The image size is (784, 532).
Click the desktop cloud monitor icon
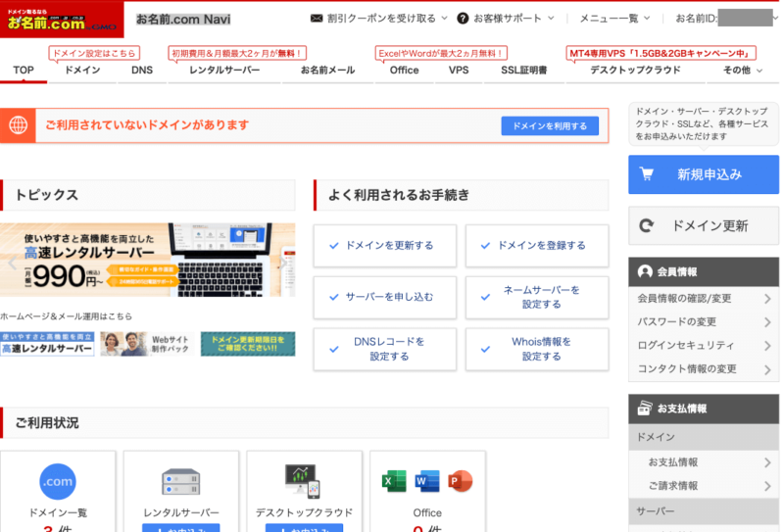click(x=303, y=481)
